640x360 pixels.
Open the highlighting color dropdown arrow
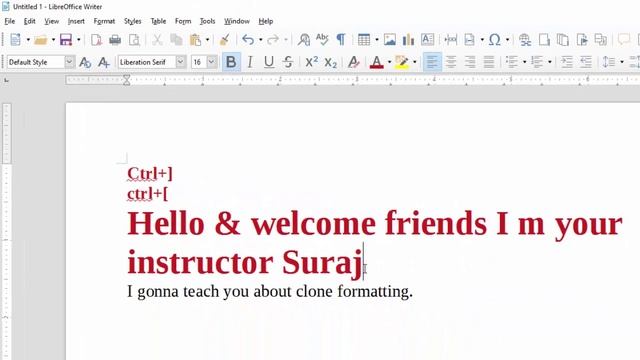415,62
